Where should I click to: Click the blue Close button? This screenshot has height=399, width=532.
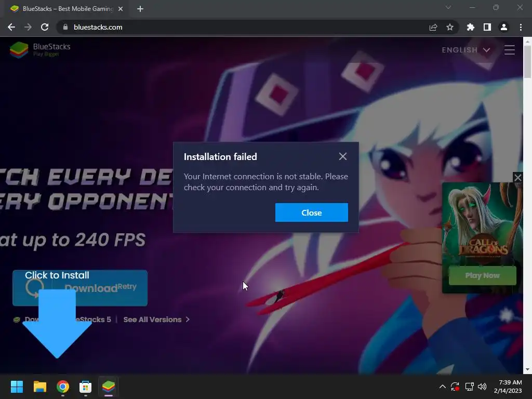point(312,212)
